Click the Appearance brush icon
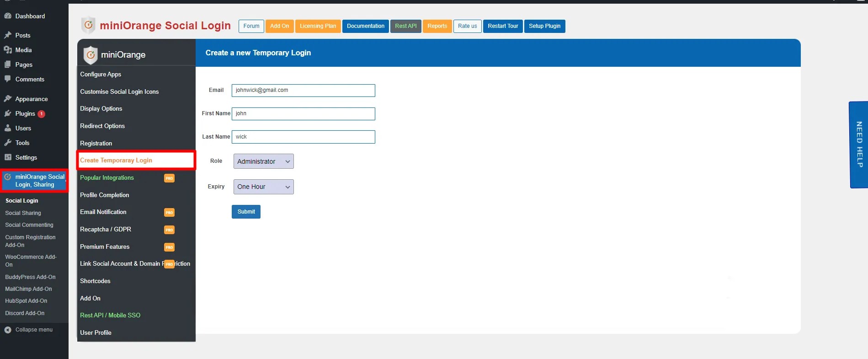The image size is (868, 359). tap(8, 99)
